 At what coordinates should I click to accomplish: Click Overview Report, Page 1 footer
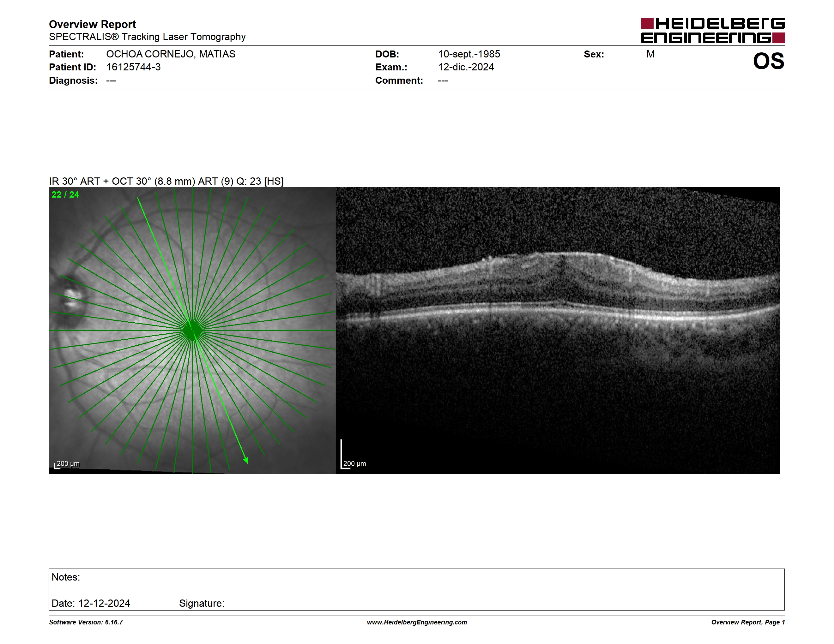[x=748, y=622]
